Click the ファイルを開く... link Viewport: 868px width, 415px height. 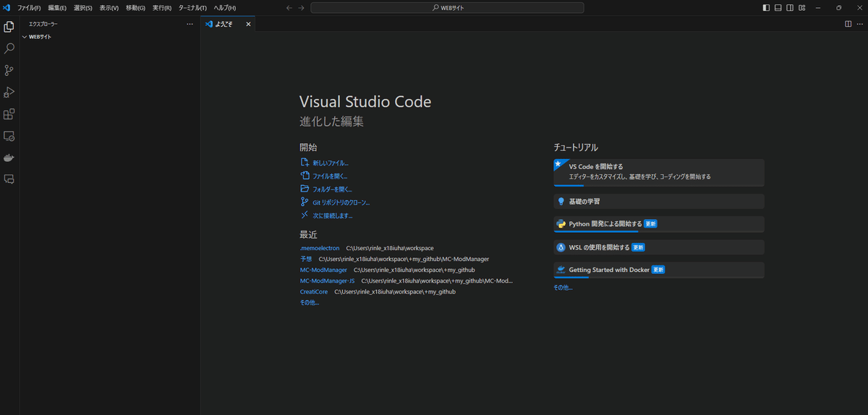[x=330, y=176]
